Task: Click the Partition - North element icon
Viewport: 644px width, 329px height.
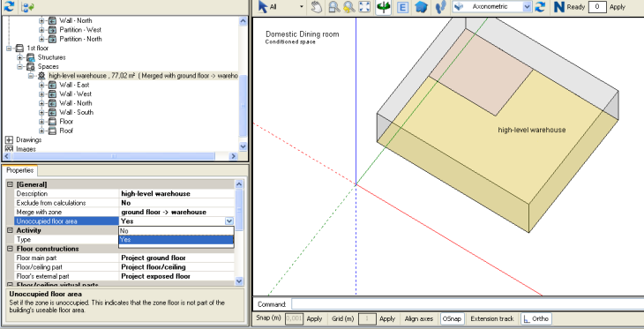Action: pyautogui.click(x=52, y=39)
